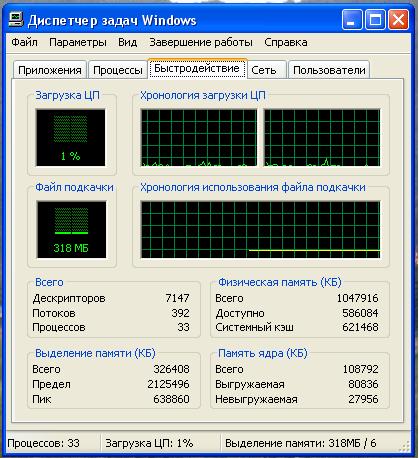Open the Параметры menu
The height and width of the screenshot is (458, 419).
pyautogui.click(x=78, y=42)
